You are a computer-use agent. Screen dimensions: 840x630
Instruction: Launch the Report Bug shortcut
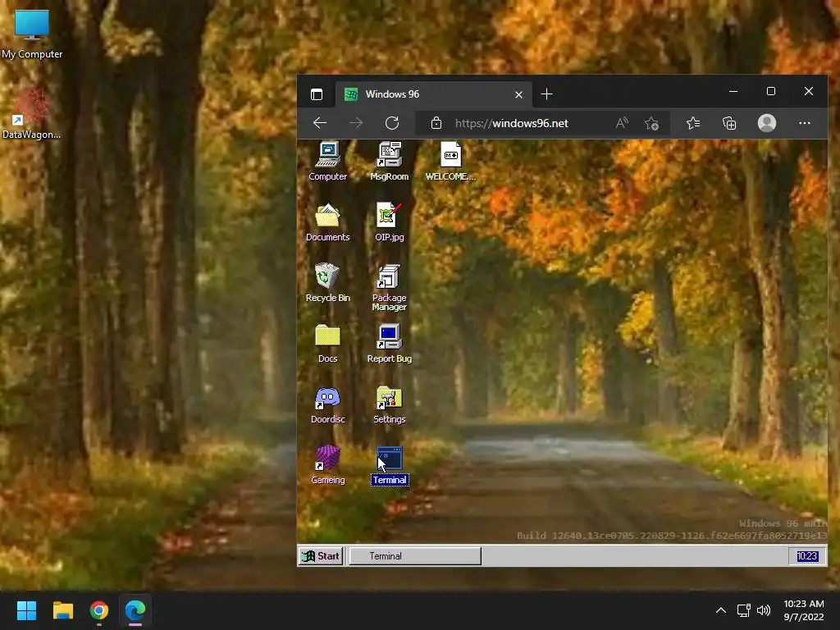click(390, 344)
